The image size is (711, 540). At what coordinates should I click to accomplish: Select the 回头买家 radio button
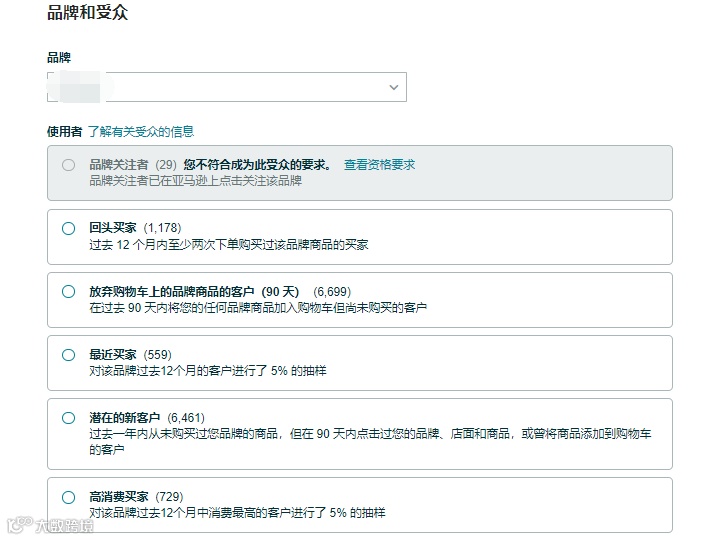click(x=68, y=228)
